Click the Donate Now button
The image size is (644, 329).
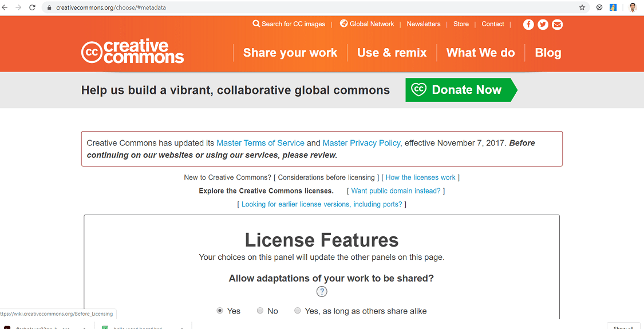coord(461,89)
